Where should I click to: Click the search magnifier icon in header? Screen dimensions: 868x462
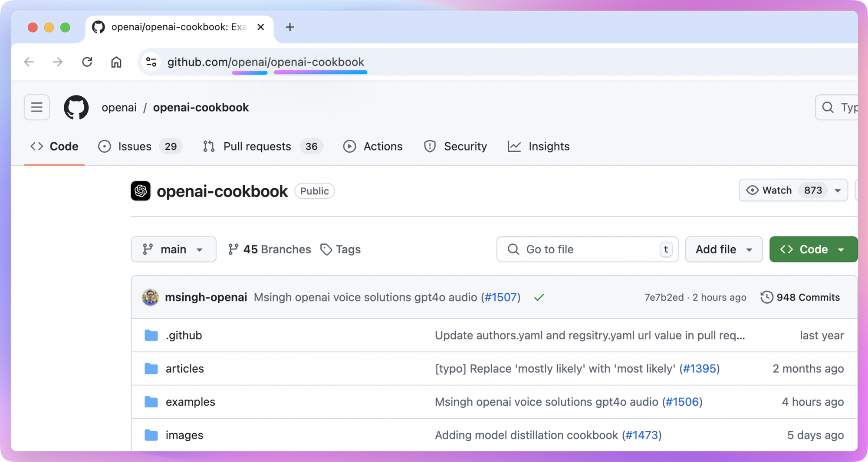point(828,107)
